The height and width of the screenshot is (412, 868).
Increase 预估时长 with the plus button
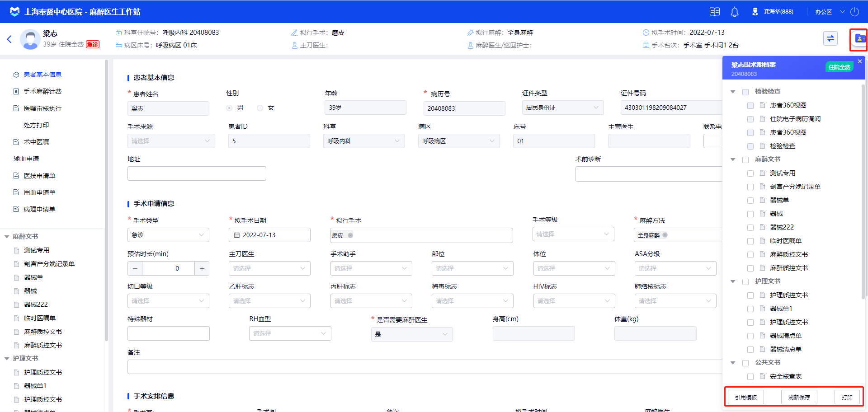coord(202,268)
